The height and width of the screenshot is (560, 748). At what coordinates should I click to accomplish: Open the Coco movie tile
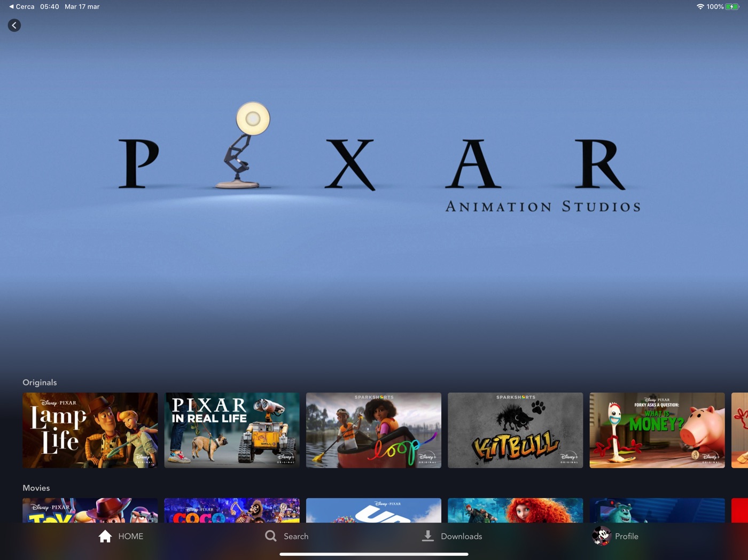(x=232, y=510)
